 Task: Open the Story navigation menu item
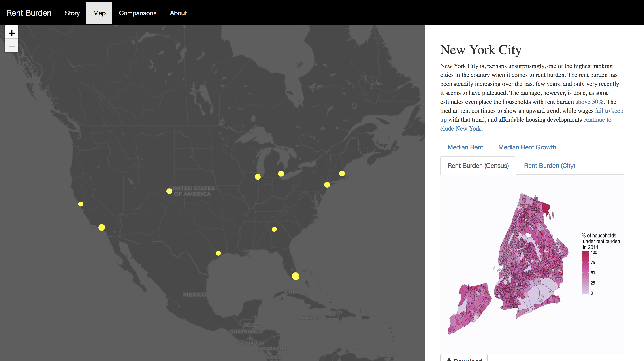click(x=72, y=13)
